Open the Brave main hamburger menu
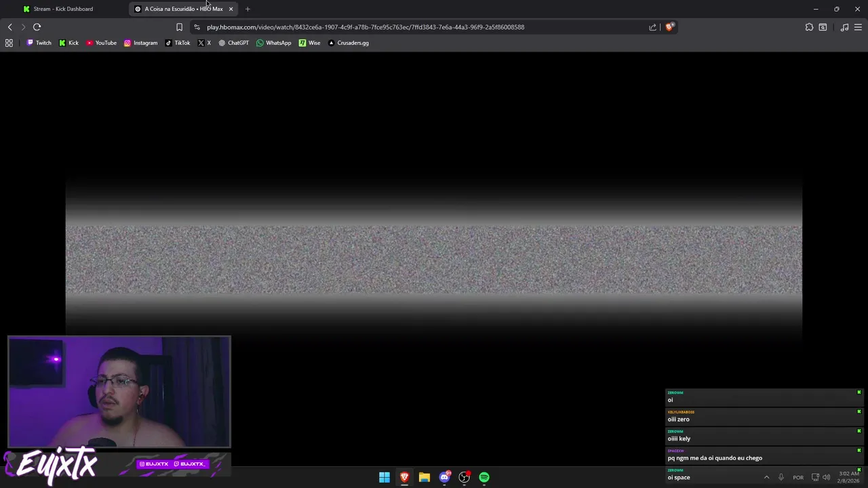This screenshot has width=868, height=488. (x=858, y=27)
